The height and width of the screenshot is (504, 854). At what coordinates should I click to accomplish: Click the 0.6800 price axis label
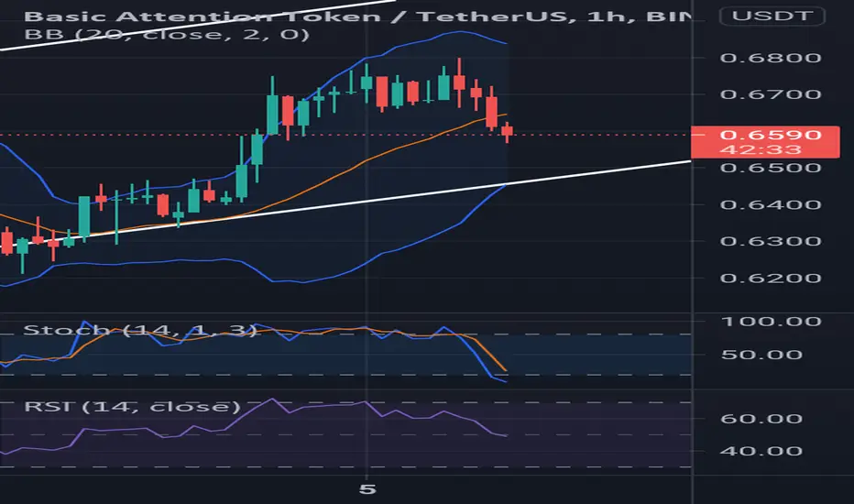pyautogui.click(x=771, y=58)
